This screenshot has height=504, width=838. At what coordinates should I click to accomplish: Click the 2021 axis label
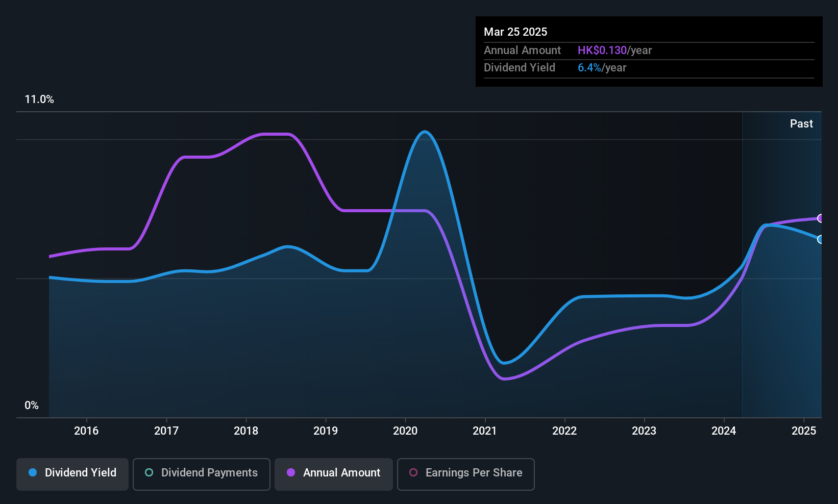tap(485, 431)
